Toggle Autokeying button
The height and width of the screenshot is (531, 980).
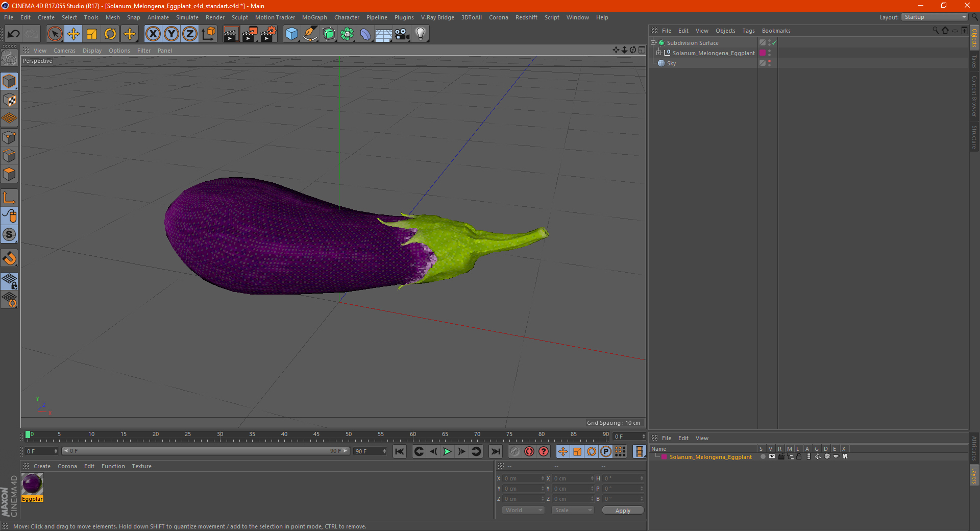[x=529, y=451]
